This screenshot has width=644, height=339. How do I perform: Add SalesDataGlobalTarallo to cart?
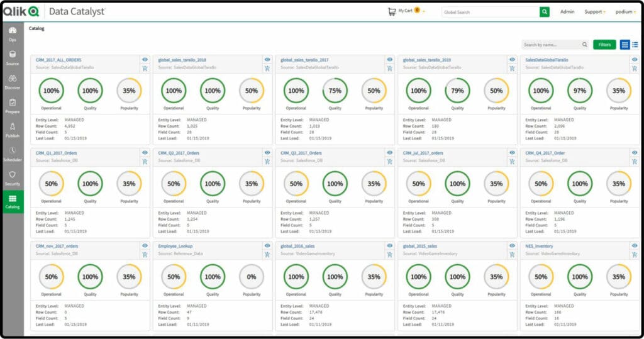tap(635, 69)
